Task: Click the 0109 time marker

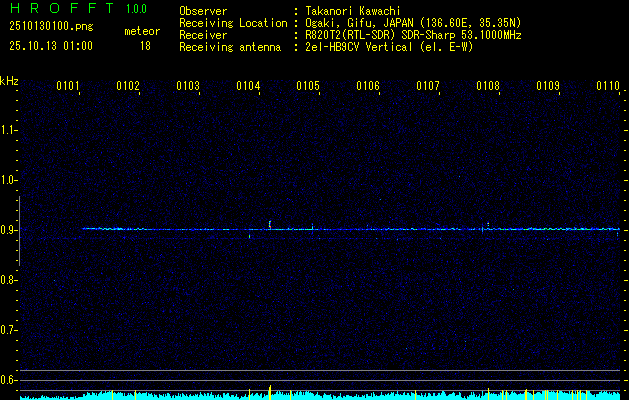Action: tap(548, 86)
